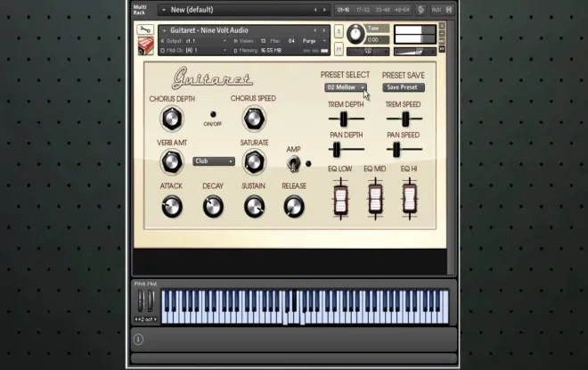
Task: Open the Preset Select dropdown '02 Mellow'
Action: pyautogui.click(x=346, y=87)
